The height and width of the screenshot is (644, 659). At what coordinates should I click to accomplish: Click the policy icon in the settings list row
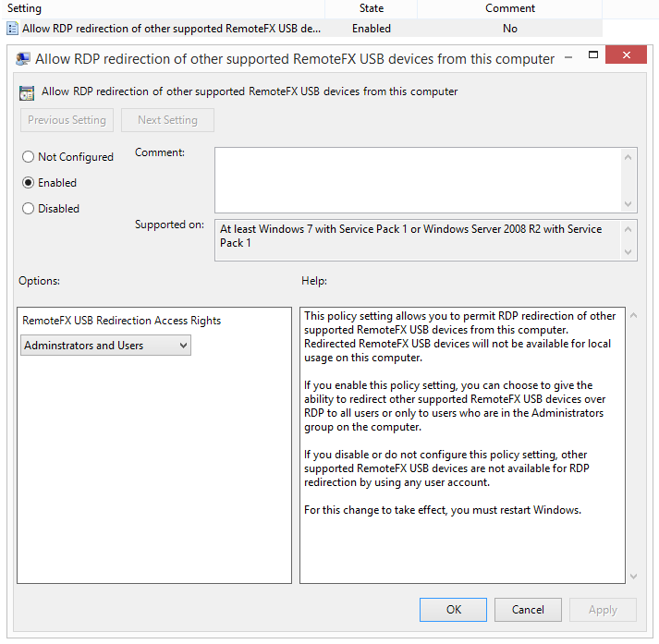(x=13, y=29)
